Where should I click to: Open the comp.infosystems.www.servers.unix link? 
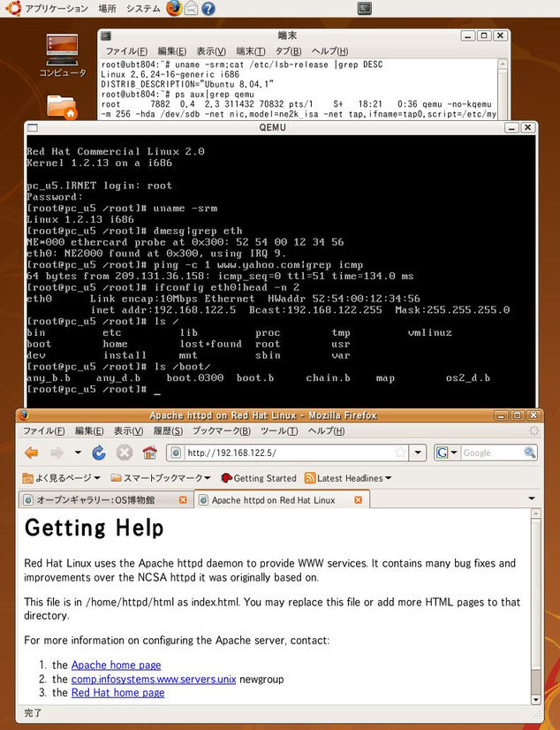(154, 680)
